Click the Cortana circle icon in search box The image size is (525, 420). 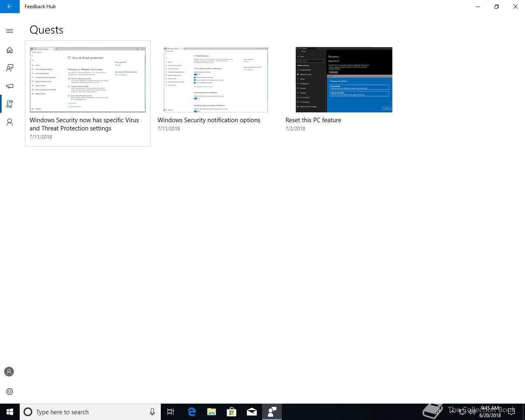point(28,412)
